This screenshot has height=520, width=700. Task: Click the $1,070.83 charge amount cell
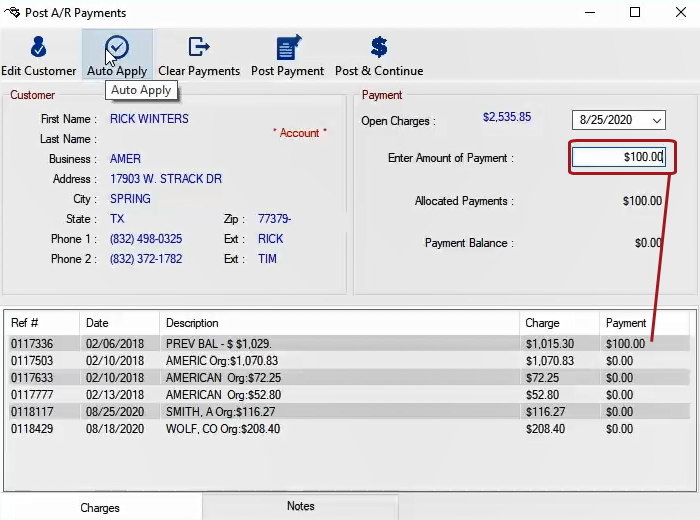click(550, 361)
